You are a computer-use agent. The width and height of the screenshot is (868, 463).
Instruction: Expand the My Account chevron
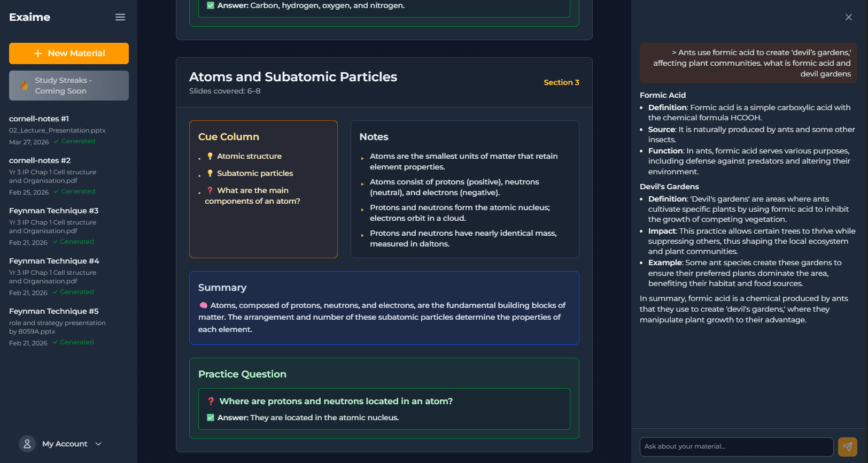coord(98,444)
